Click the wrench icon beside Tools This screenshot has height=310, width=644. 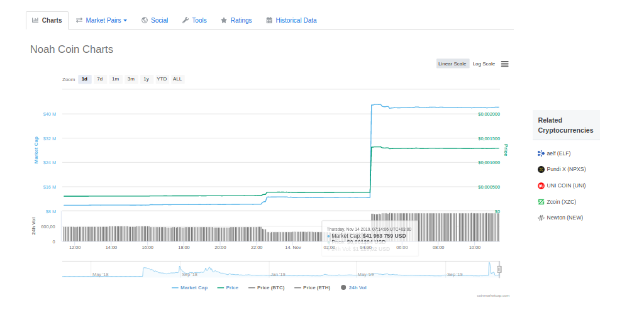coord(186,20)
